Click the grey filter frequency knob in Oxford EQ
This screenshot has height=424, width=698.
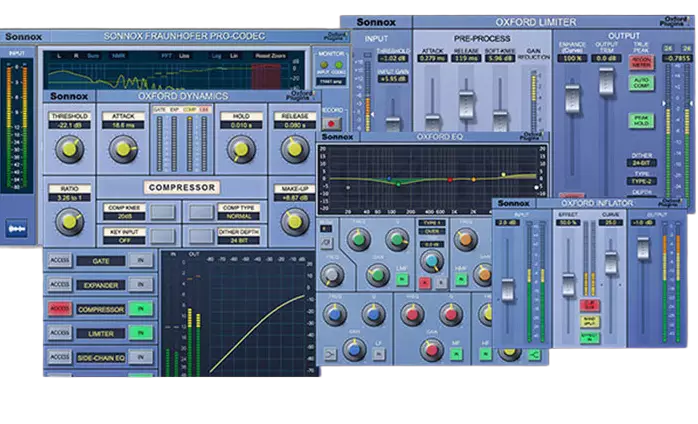pos(332,275)
